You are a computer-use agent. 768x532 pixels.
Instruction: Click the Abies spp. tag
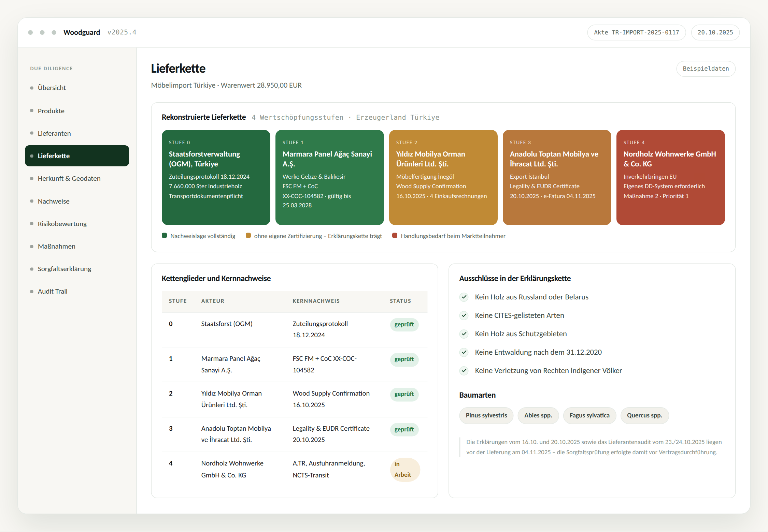538,415
